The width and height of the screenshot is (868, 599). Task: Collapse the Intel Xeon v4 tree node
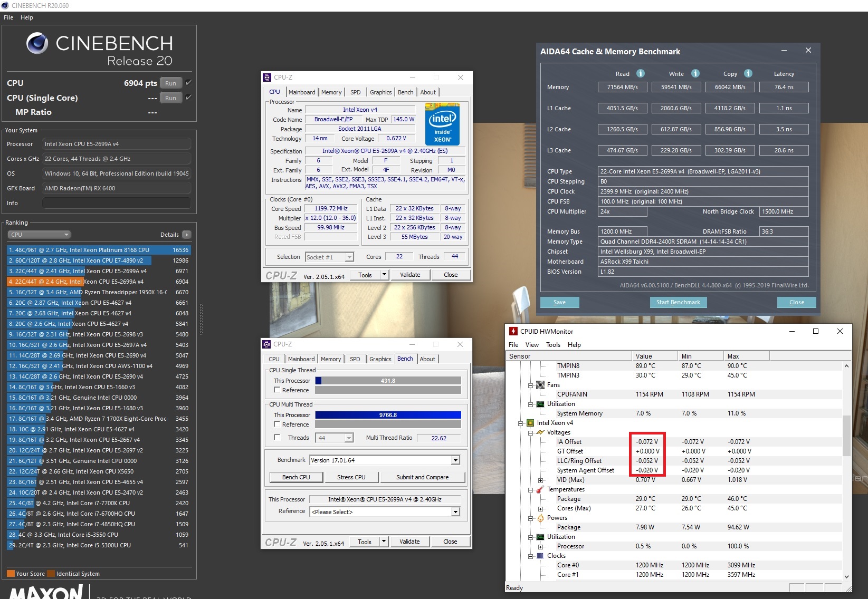(x=520, y=423)
